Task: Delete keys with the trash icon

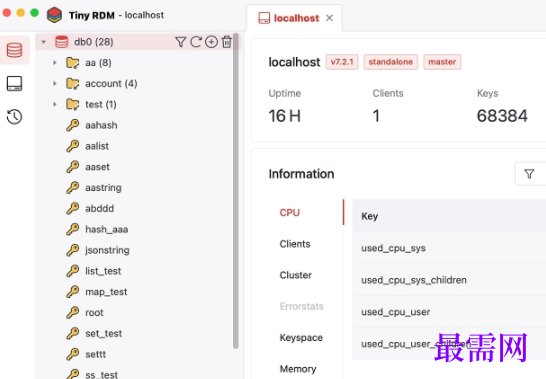Action: click(227, 42)
